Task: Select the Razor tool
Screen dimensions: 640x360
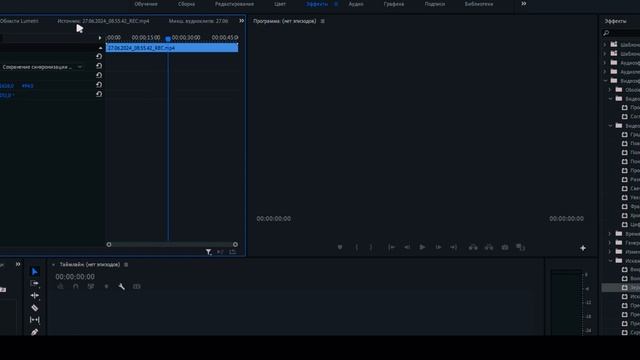Action: pyautogui.click(x=35, y=308)
